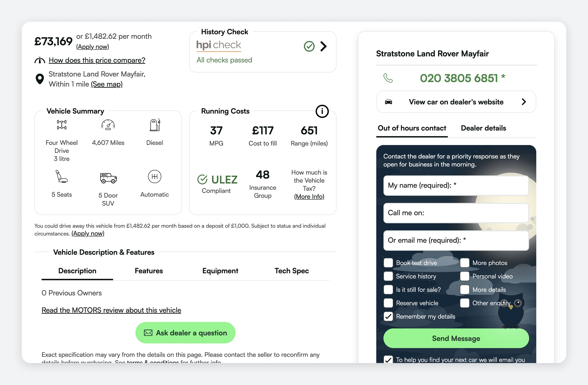Viewport: 588px width, 385px height.
Task: Expand the HPI check chevron arrow
Action: point(323,46)
